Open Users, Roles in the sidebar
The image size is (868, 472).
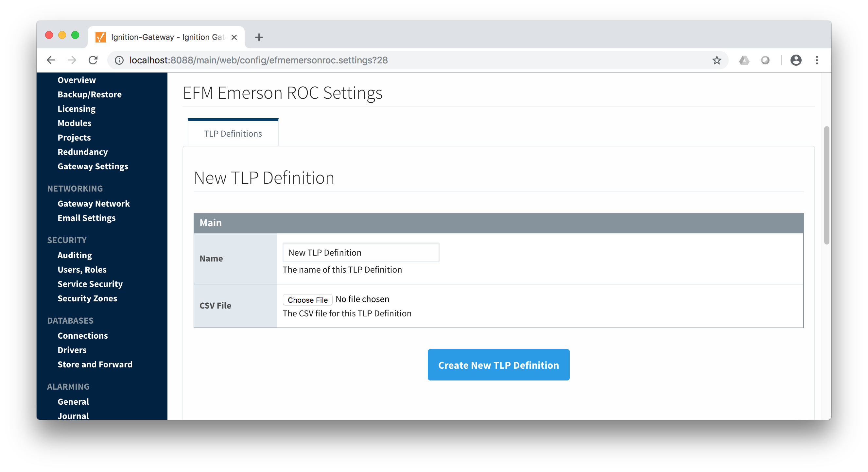[82, 269]
